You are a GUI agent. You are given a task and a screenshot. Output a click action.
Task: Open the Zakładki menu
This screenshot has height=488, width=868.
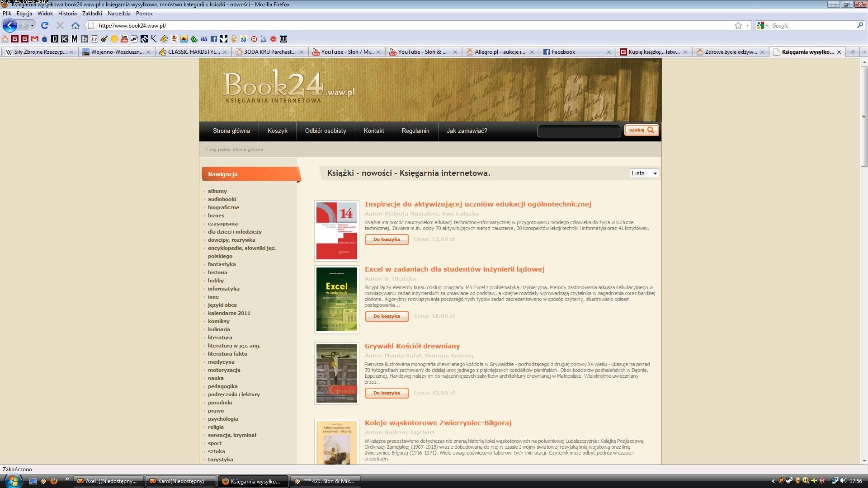92,14
